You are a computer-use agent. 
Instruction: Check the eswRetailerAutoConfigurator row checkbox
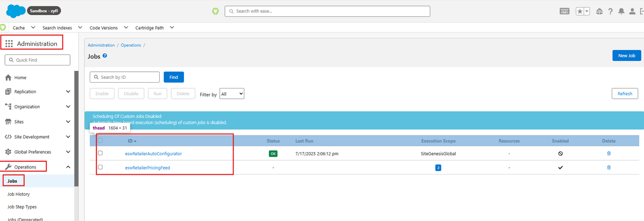(100, 153)
